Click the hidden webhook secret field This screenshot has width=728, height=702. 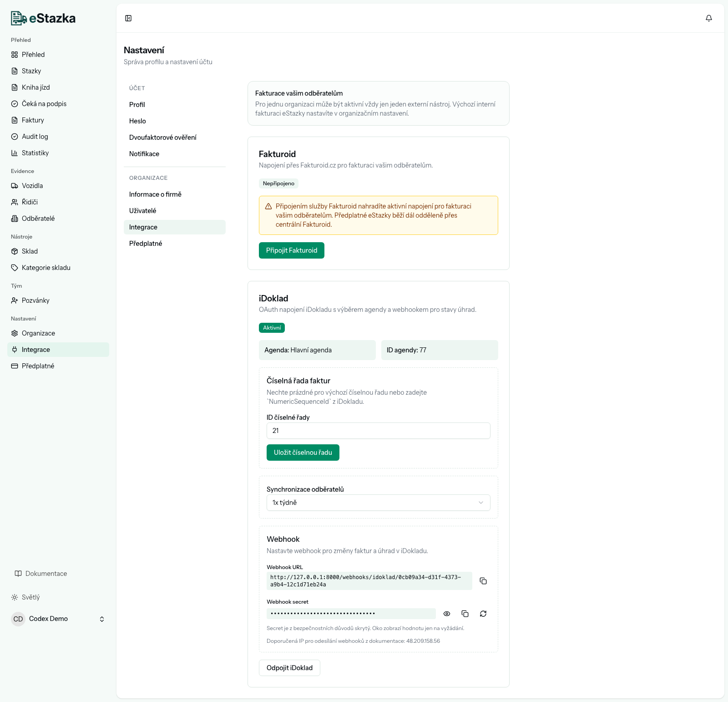click(x=351, y=614)
